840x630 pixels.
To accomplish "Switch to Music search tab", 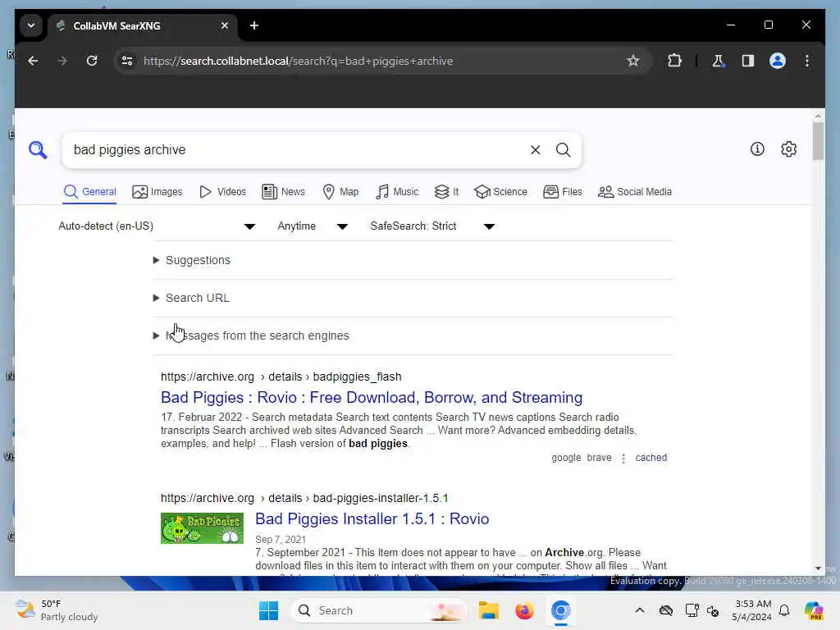I will 397,192.
